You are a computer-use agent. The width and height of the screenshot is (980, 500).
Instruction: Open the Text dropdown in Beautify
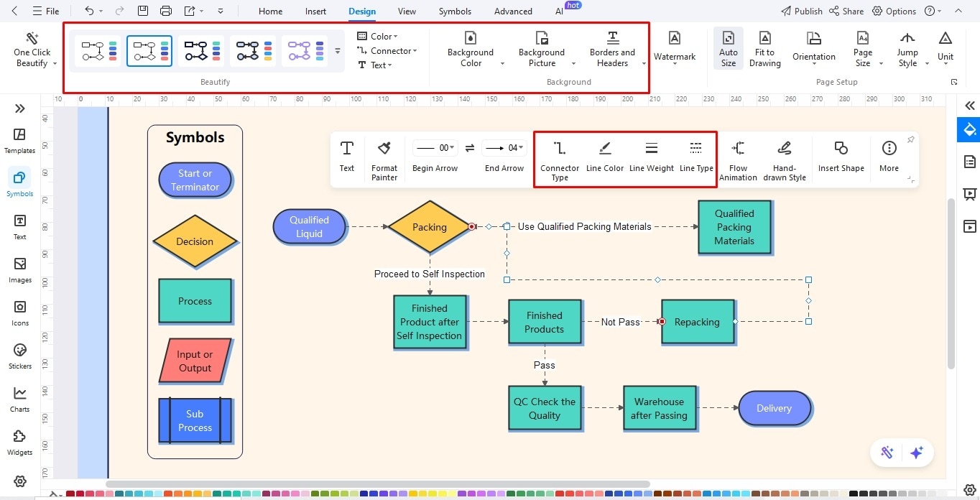(x=375, y=65)
